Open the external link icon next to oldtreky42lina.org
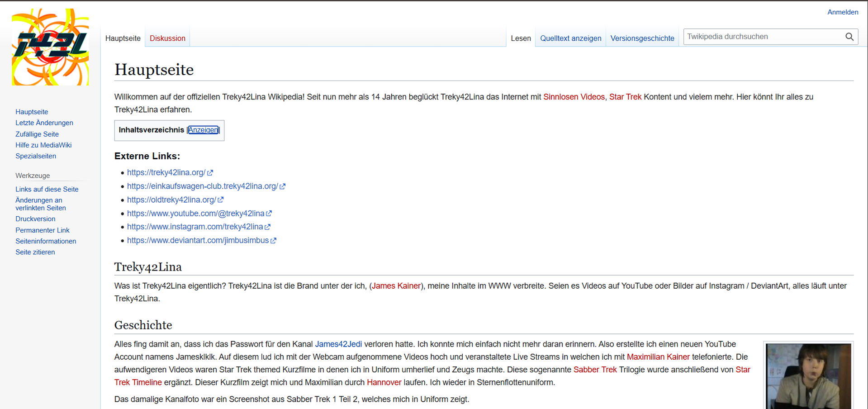Screen dimensions: 868x409 tap(220, 200)
